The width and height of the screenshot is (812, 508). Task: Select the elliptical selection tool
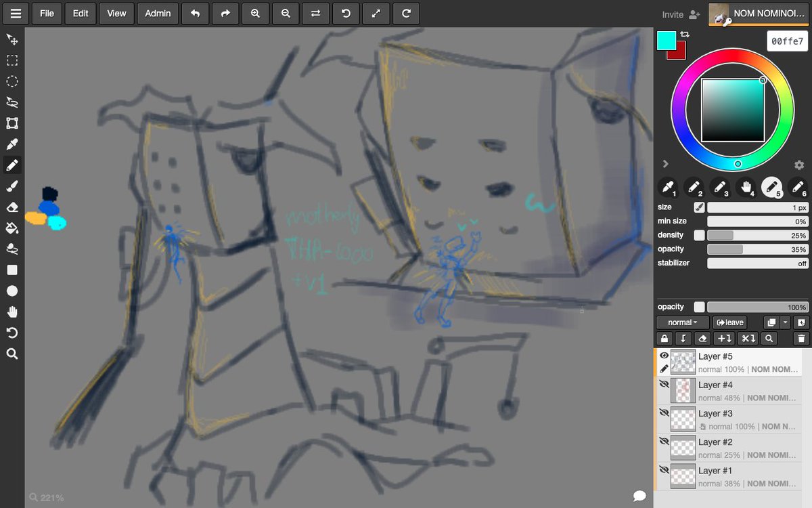click(x=12, y=81)
